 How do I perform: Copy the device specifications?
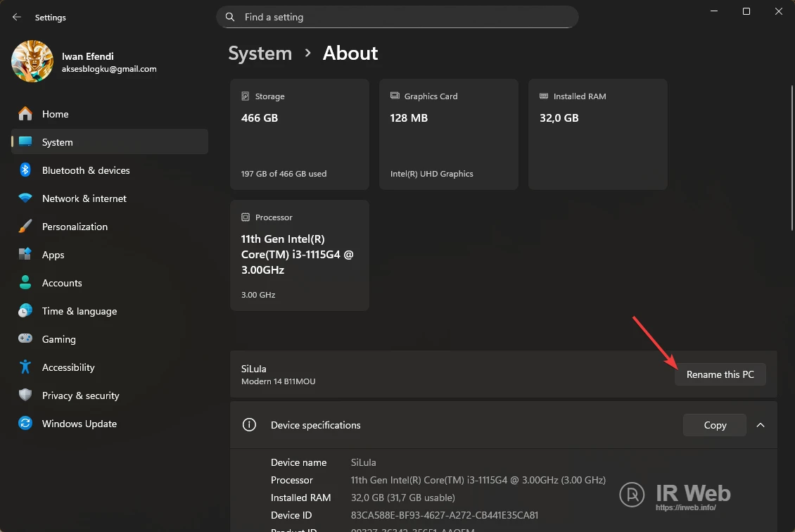coord(715,425)
